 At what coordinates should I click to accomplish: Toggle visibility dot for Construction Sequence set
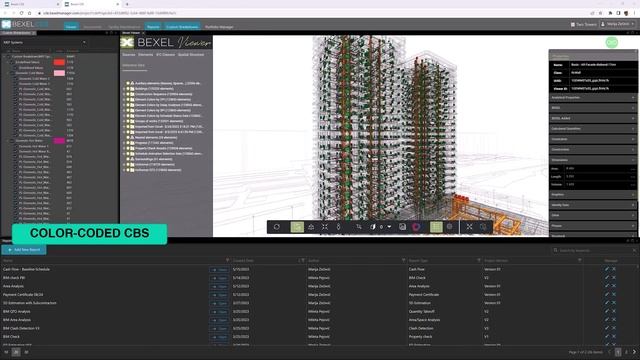128,94
